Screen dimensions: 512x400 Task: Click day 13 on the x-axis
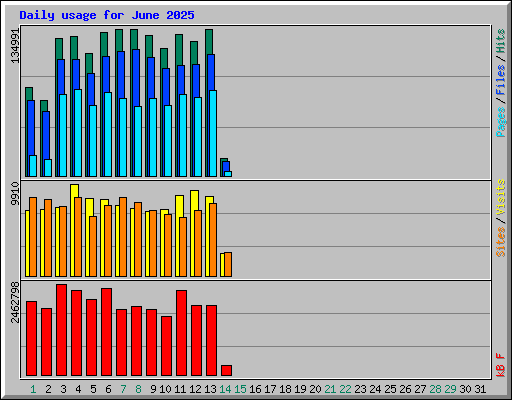point(210,389)
